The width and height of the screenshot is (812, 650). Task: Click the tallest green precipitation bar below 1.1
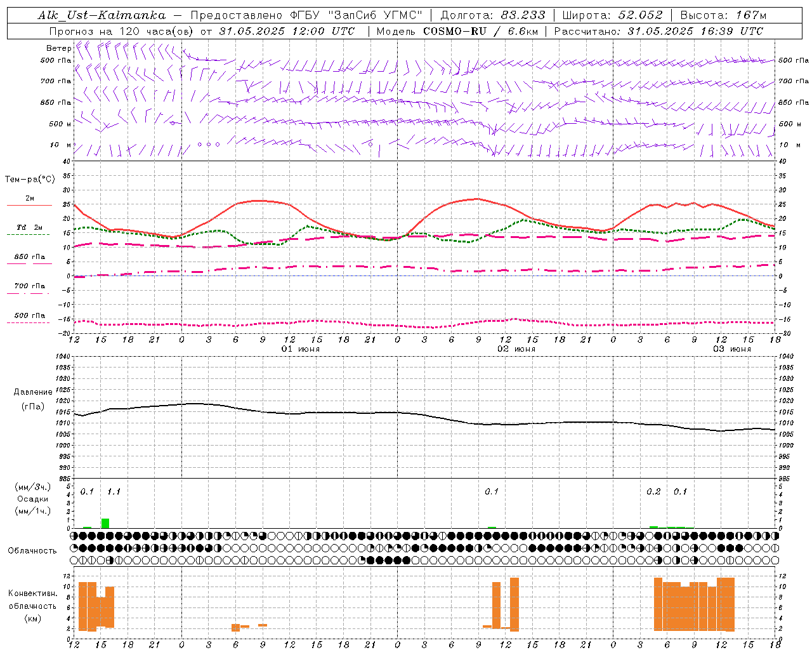pos(105,524)
